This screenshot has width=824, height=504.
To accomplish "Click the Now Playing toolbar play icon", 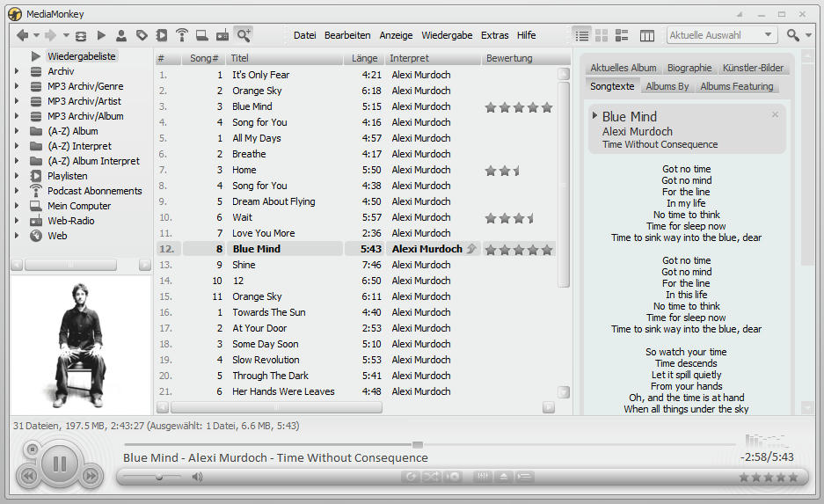I will (x=101, y=35).
